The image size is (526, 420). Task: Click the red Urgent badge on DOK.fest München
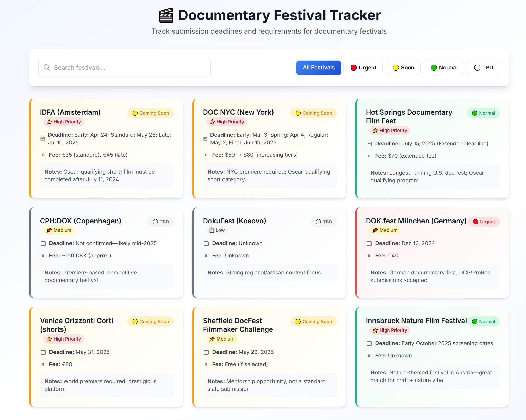[484, 222]
